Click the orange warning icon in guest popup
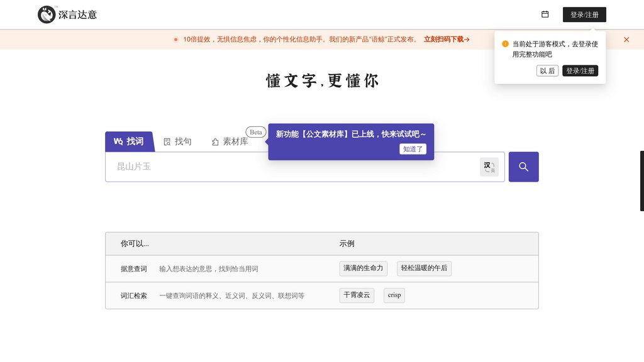The height and width of the screenshot is (362, 644). click(x=505, y=43)
